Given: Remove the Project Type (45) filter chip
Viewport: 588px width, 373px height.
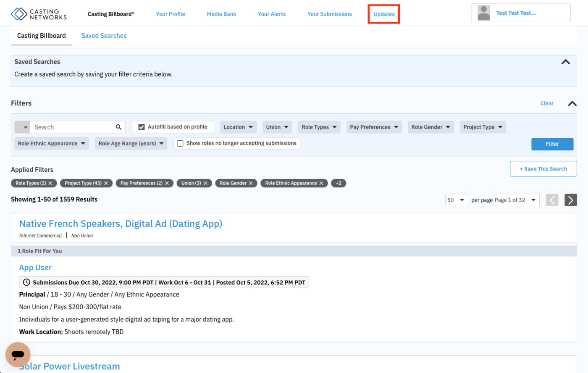Looking at the screenshot, I should 106,183.
